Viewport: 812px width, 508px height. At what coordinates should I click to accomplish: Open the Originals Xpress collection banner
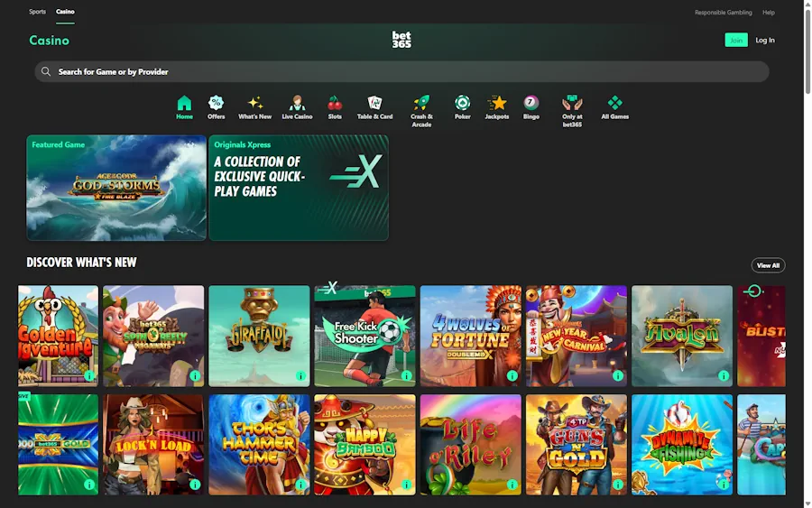click(299, 188)
